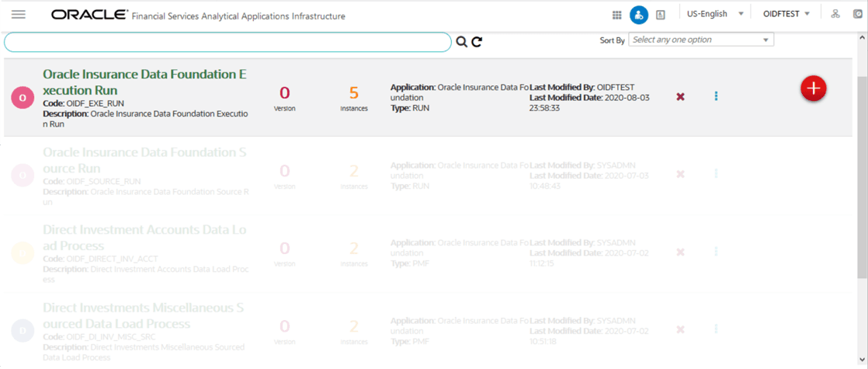Screen dimensions: 868x369
Task: Delete the OIDF_EXE_RUN process
Action: coord(680,96)
